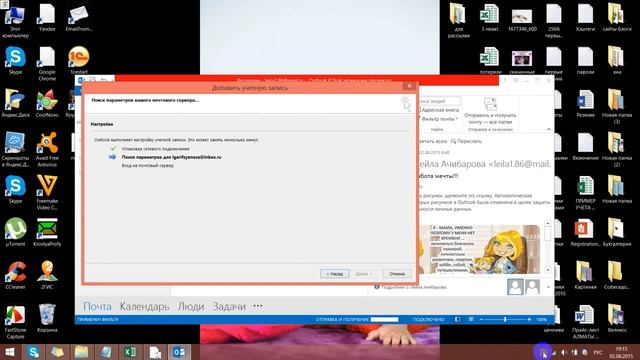Collapse the Outlook ribbon with the chevron
This screenshot has width=640, height=360.
coord(548,129)
